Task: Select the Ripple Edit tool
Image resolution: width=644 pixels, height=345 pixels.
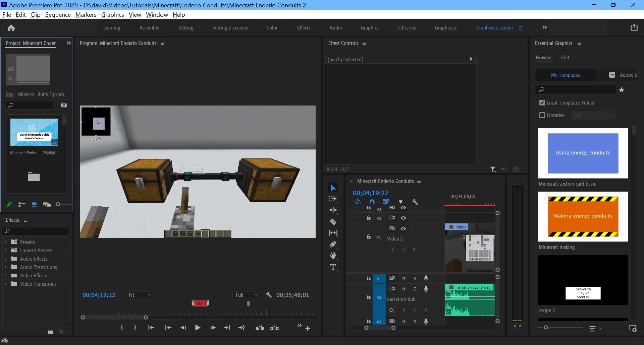Action: [x=333, y=210]
